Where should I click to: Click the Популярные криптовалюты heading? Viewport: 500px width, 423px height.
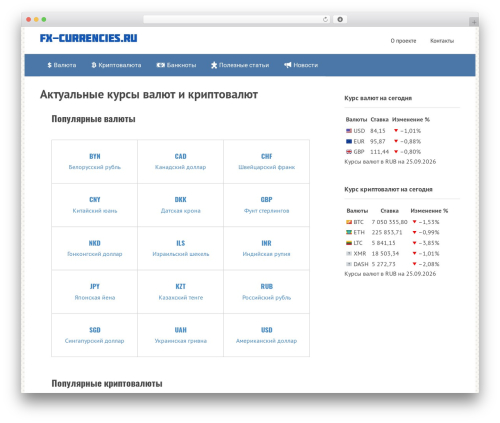tap(107, 384)
